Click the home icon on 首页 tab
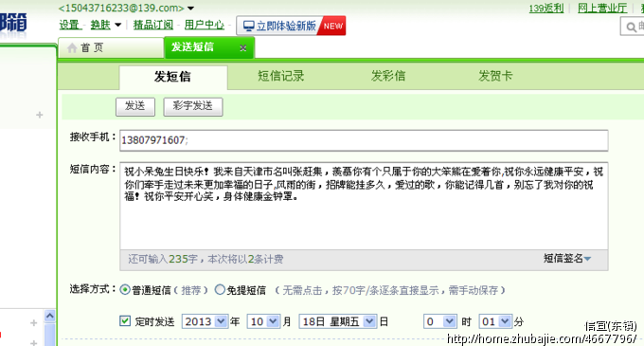Image resolution: width=644 pixels, height=346 pixels. point(72,47)
